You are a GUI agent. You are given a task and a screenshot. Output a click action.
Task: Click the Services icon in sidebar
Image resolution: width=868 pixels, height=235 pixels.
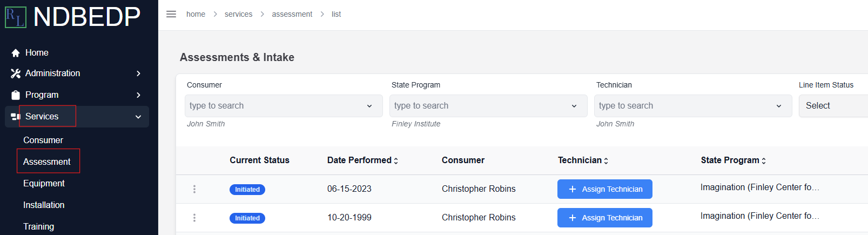tap(16, 116)
